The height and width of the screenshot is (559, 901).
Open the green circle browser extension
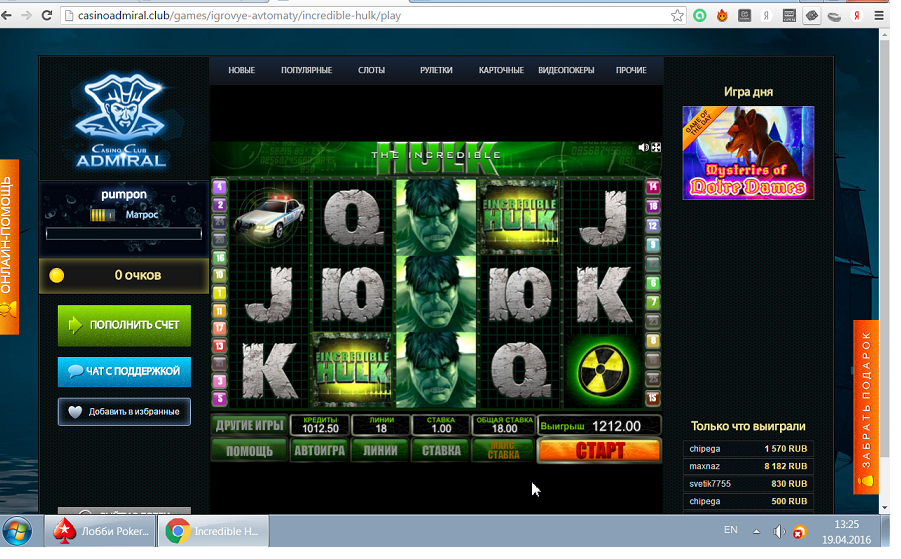[700, 16]
